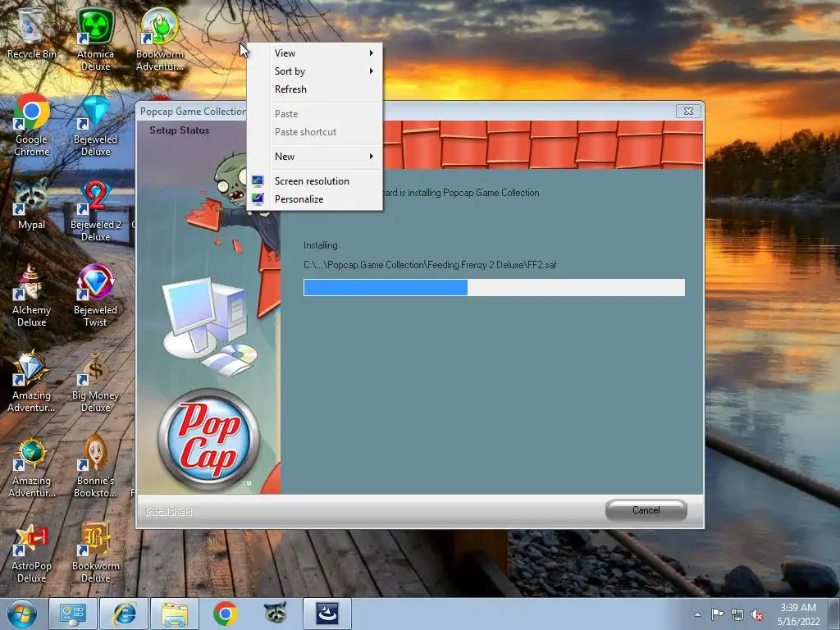Select the Big Money Deluxe shortcut

coord(95,381)
